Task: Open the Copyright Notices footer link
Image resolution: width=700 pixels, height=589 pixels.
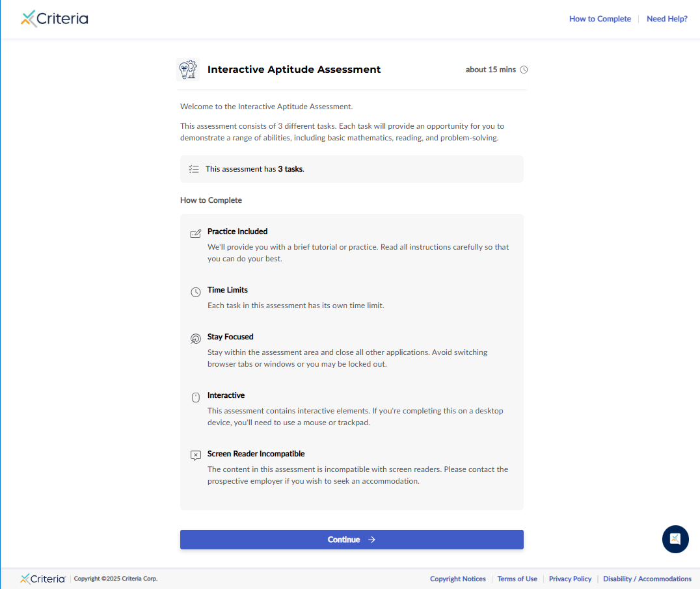Action: pos(457,579)
